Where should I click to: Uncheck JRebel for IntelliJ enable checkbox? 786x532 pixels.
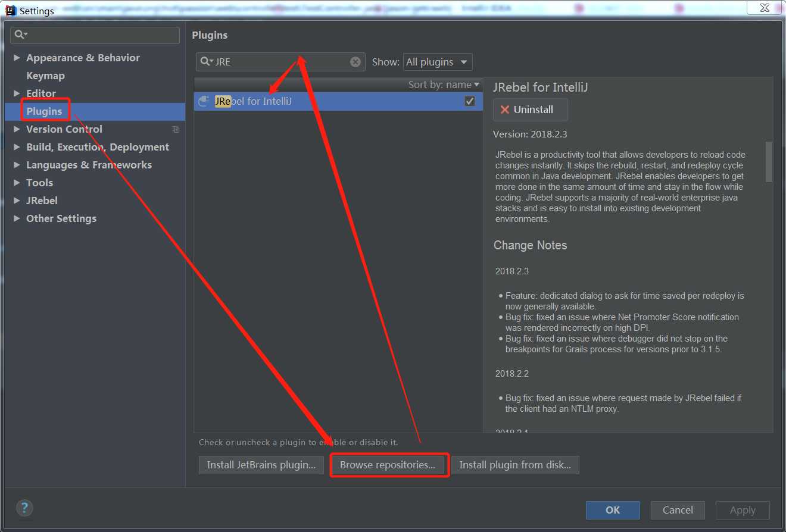coord(470,101)
